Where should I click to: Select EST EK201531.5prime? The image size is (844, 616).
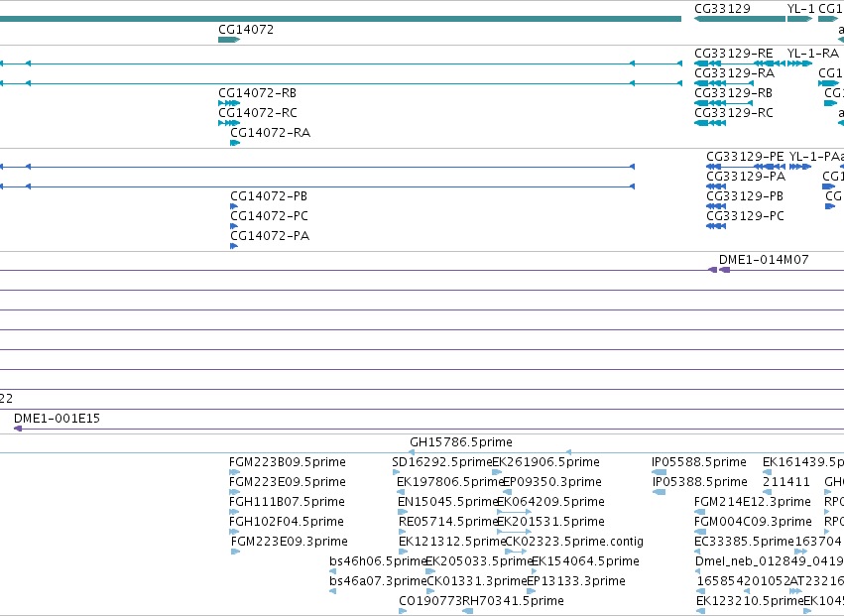[x=550, y=523]
